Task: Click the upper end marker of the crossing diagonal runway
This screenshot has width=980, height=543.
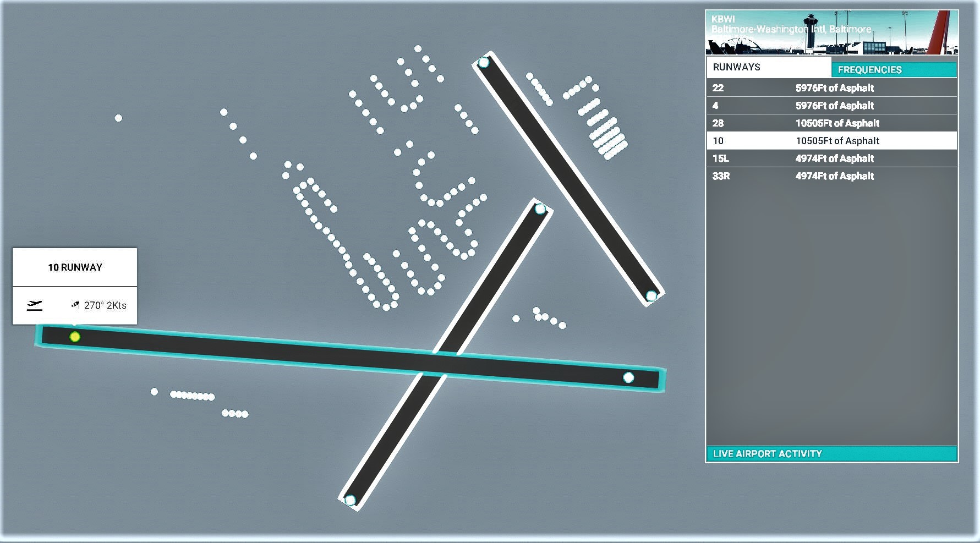Action: point(540,209)
